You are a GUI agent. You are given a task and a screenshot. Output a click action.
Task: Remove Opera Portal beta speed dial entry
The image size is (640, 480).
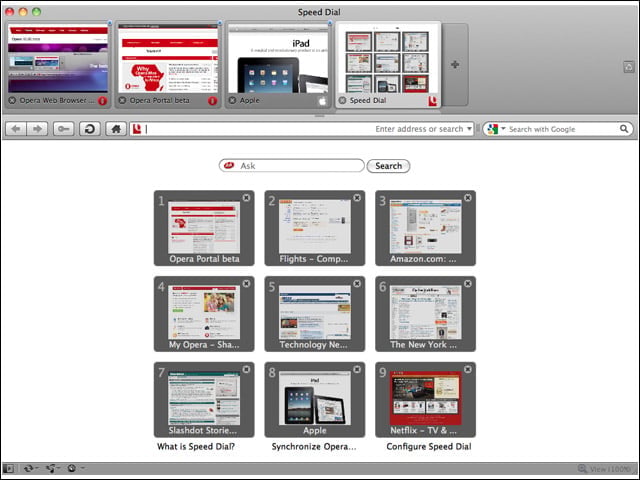tap(247, 198)
